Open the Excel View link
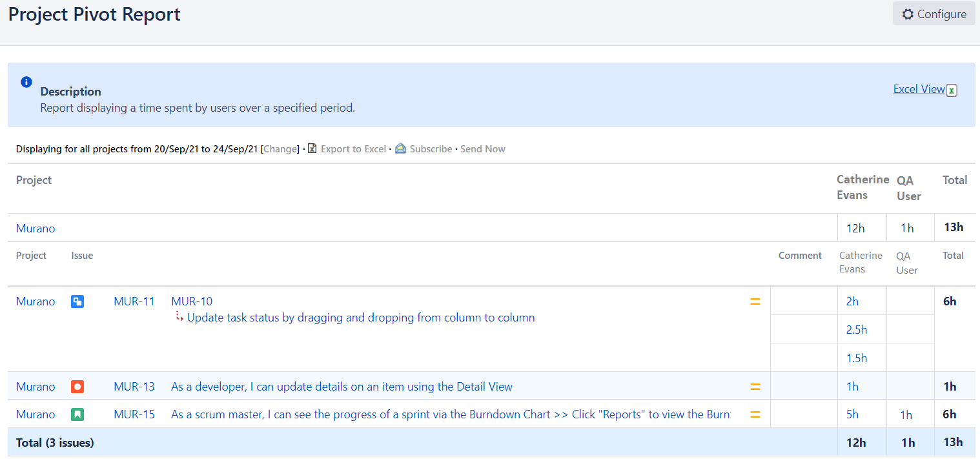980x459 pixels. pyautogui.click(x=919, y=89)
